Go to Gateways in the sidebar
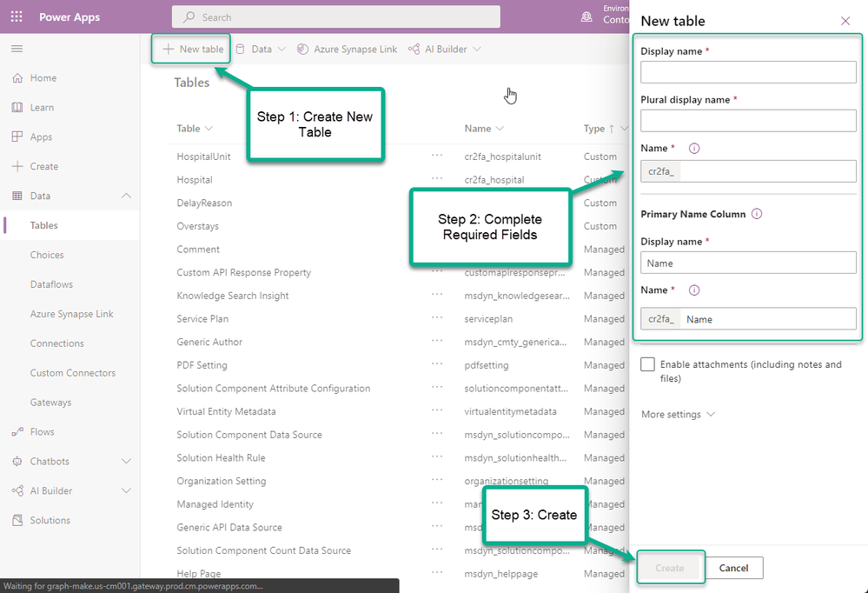 (50, 403)
